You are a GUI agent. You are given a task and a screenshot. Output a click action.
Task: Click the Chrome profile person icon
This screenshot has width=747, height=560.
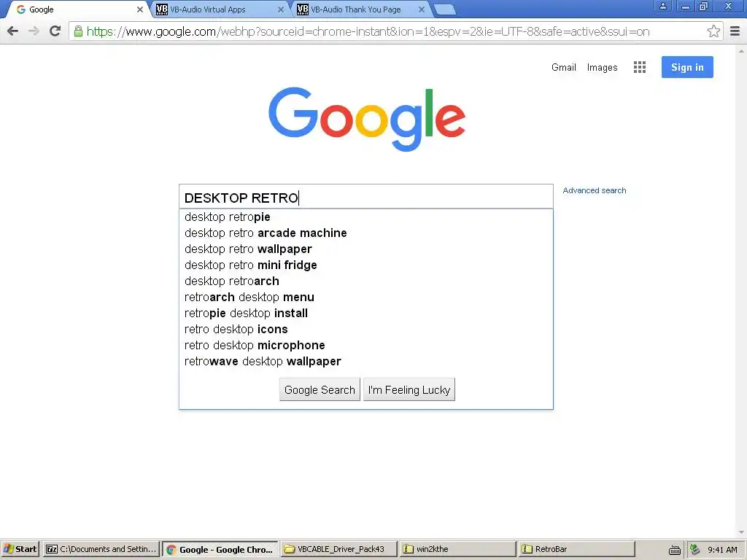point(662,6)
